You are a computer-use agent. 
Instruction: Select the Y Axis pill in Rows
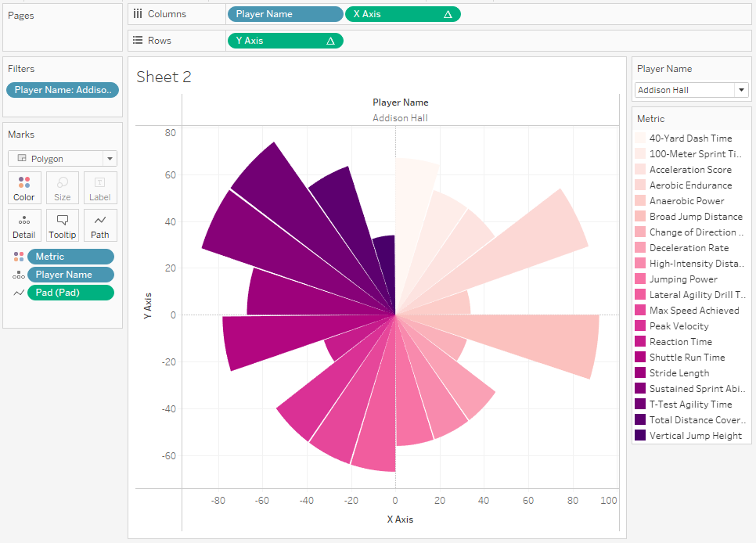(286, 41)
